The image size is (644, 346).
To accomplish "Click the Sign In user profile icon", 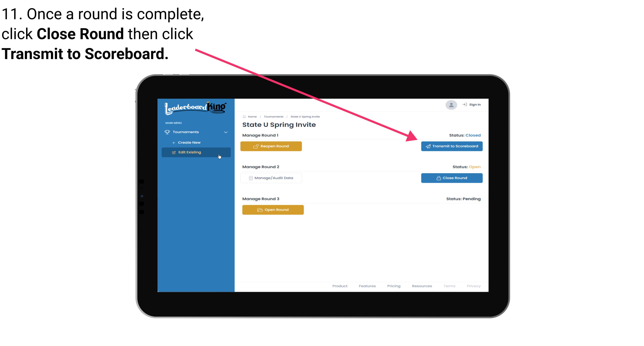I will [x=451, y=105].
